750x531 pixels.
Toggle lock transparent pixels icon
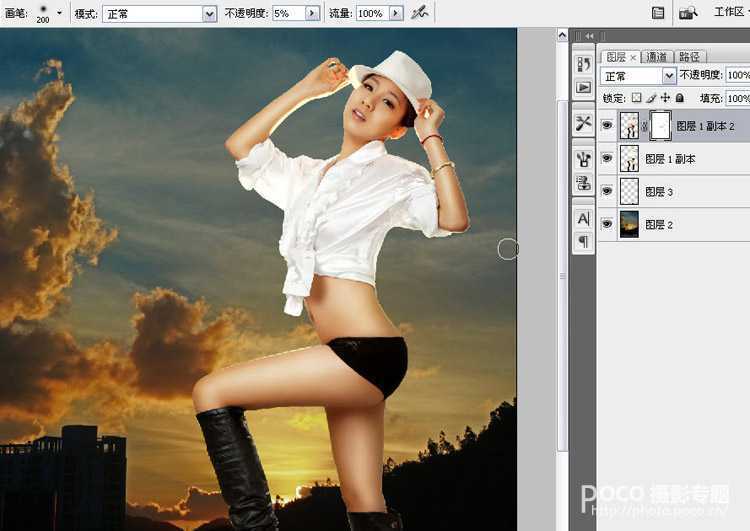pos(636,98)
